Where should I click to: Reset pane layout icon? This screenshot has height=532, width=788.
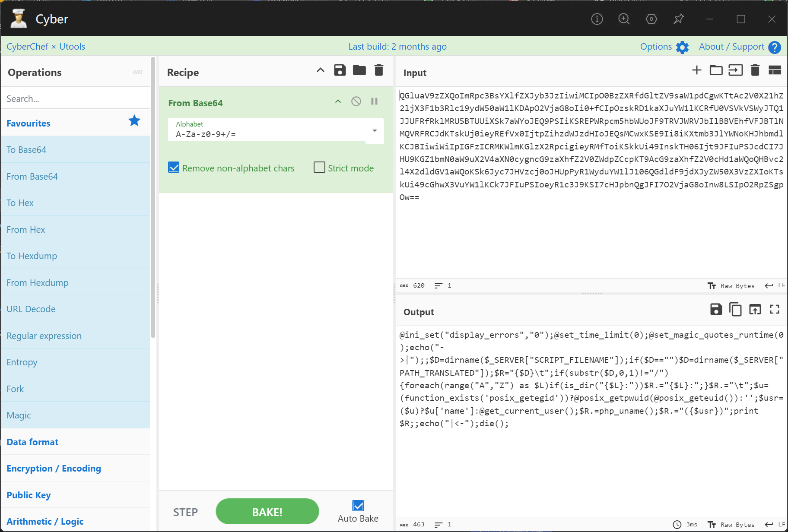[775, 70]
